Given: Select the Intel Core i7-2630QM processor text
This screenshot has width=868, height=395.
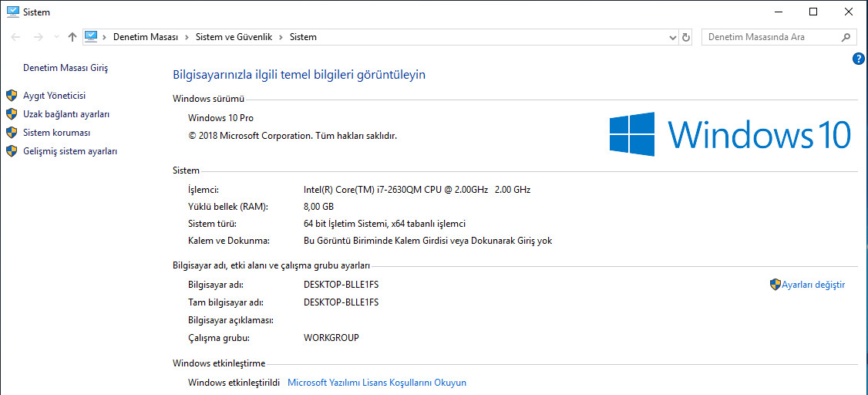Looking at the screenshot, I should tap(417, 190).
